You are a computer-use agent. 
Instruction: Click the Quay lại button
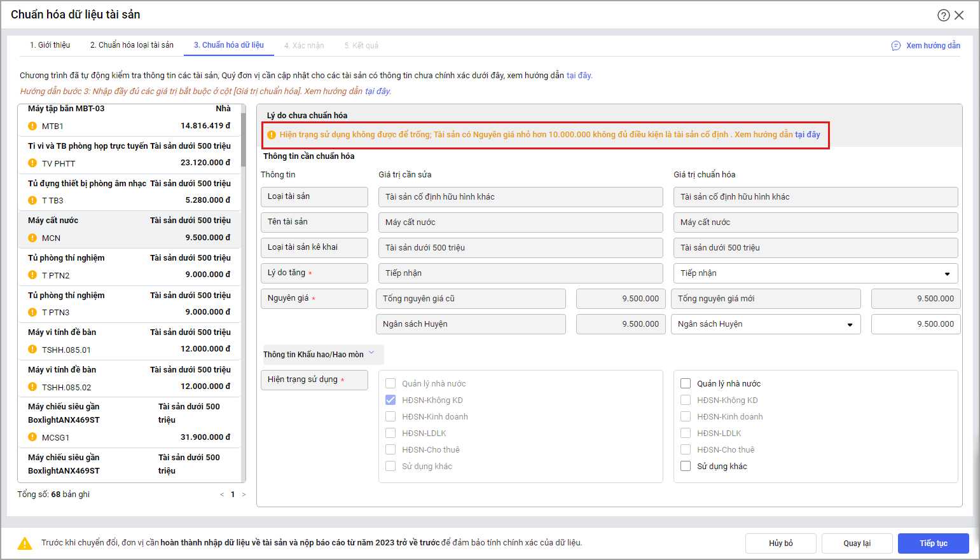857,543
